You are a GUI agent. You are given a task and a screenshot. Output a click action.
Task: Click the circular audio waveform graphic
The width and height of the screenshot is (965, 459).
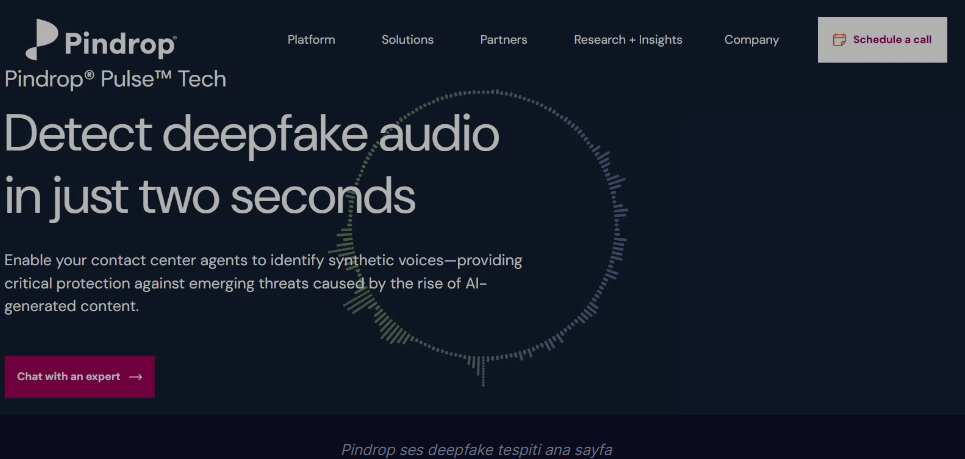pos(480,237)
